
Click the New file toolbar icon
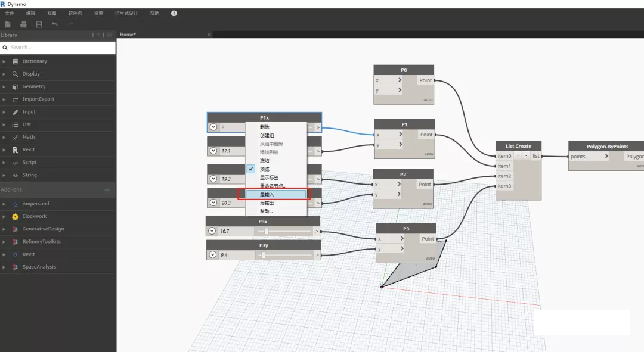pyautogui.click(x=8, y=24)
